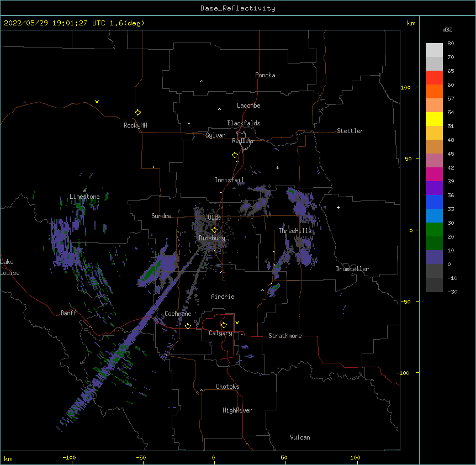Select the Sundre label
Screen dimensions: 476x465
click(x=161, y=216)
